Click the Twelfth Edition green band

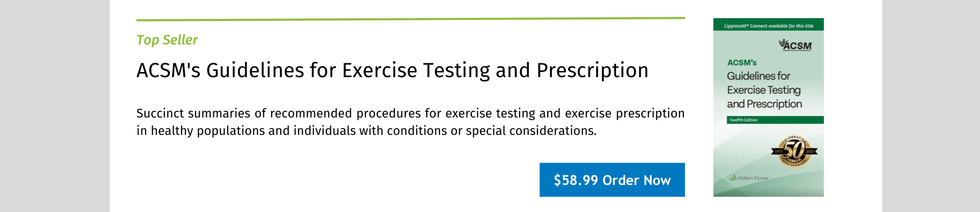point(775,120)
